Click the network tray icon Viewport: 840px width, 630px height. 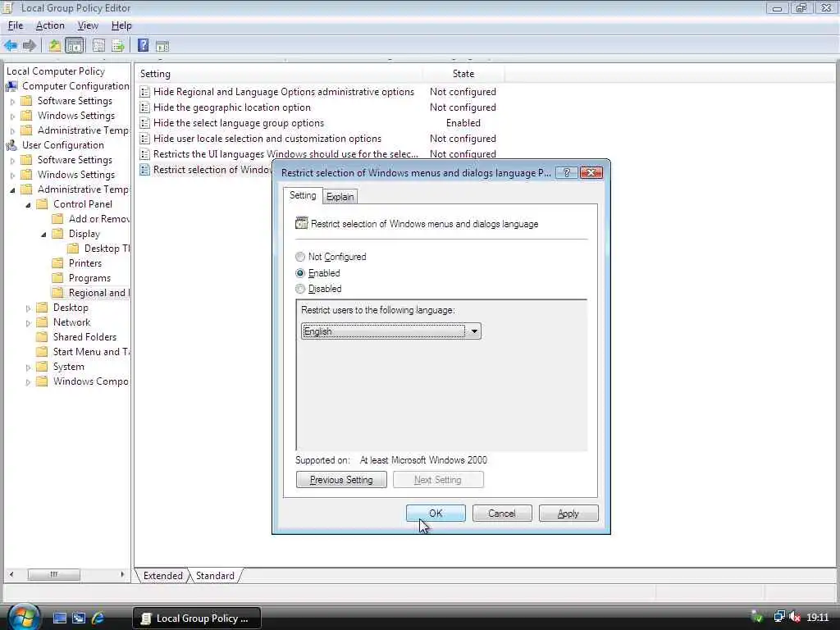[x=779, y=618]
